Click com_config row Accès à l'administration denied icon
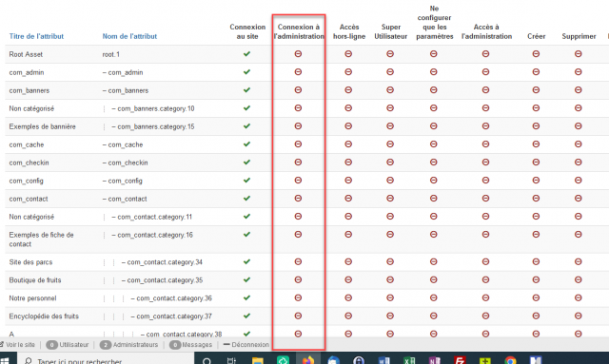 click(486, 180)
